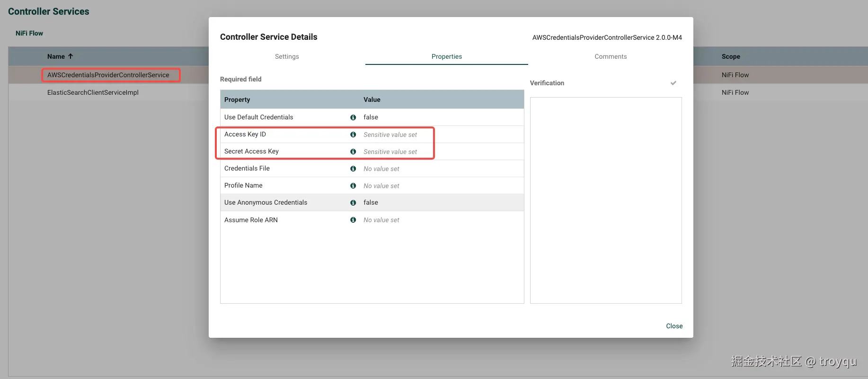
Task: Click the Scope column header
Action: (x=730, y=56)
